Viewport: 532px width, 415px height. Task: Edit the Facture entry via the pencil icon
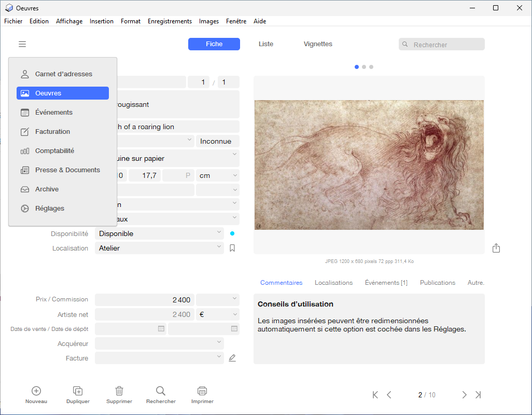[x=232, y=357]
